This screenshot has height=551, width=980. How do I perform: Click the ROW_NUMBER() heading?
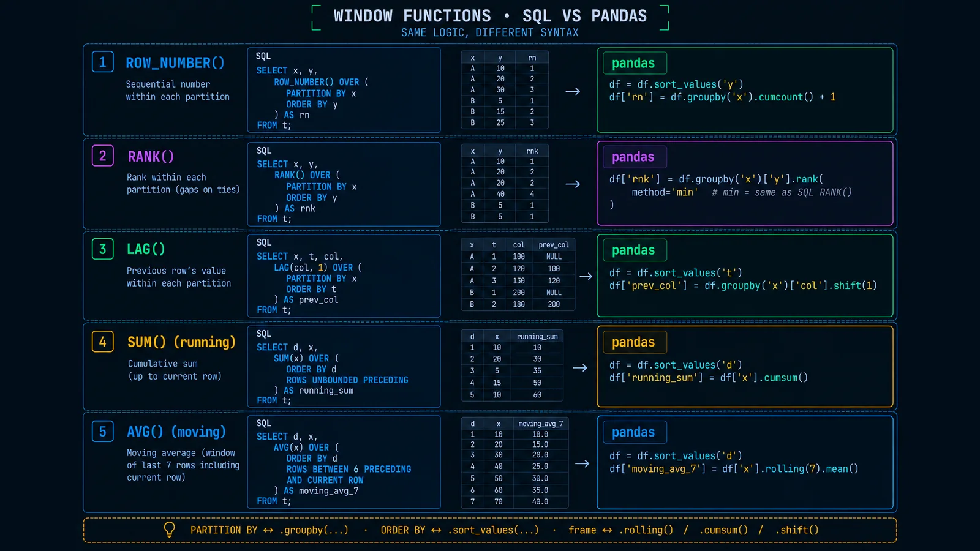pyautogui.click(x=175, y=63)
